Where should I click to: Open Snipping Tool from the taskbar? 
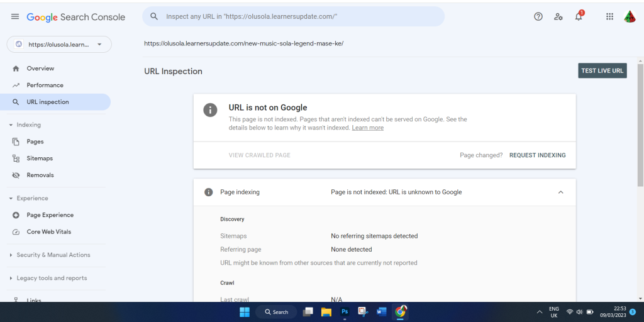(x=363, y=312)
